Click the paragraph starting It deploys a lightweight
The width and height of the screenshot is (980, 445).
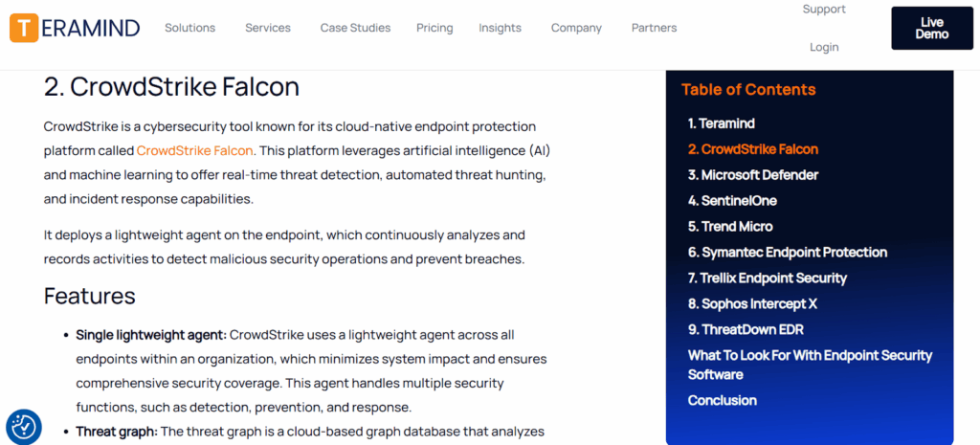(x=284, y=247)
